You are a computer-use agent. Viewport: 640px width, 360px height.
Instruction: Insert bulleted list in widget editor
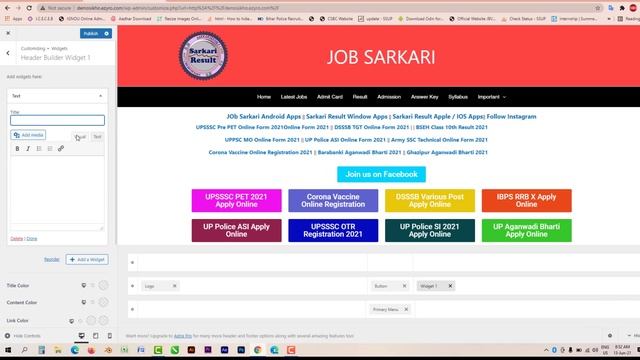[39, 149]
